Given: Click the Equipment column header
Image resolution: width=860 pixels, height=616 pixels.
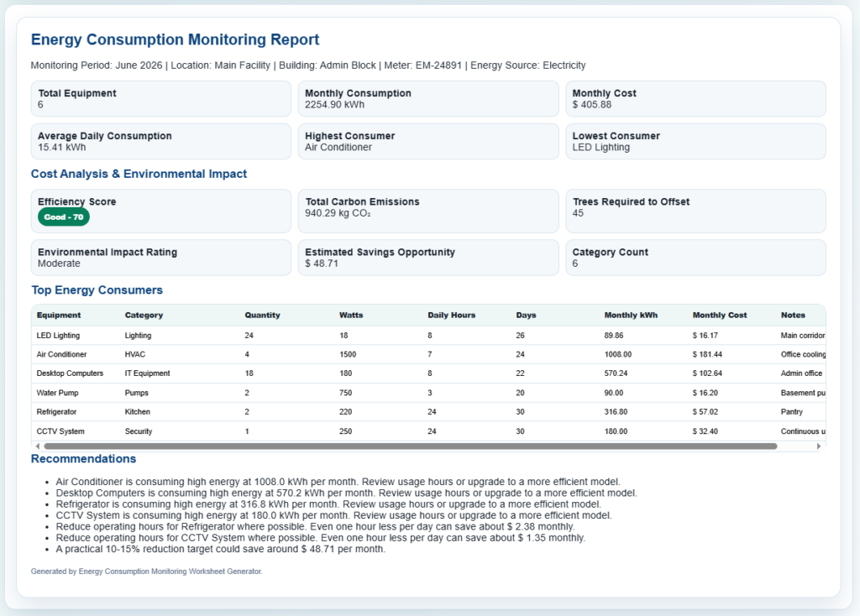Looking at the screenshot, I should [x=59, y=315].
